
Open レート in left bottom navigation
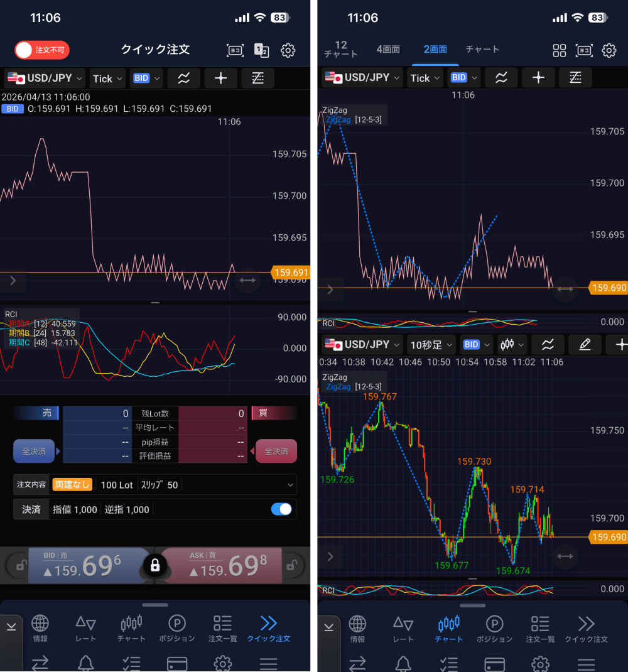[85, 627]
